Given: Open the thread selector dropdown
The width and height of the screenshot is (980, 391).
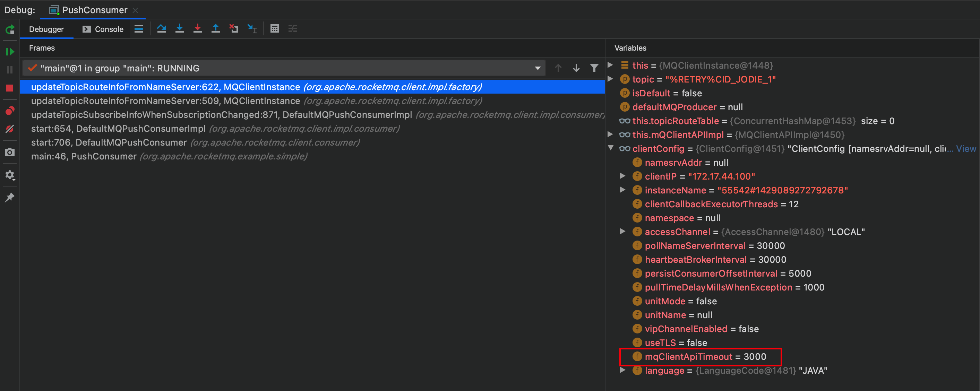Looking at the screenshot, I should tap(538, 68).
